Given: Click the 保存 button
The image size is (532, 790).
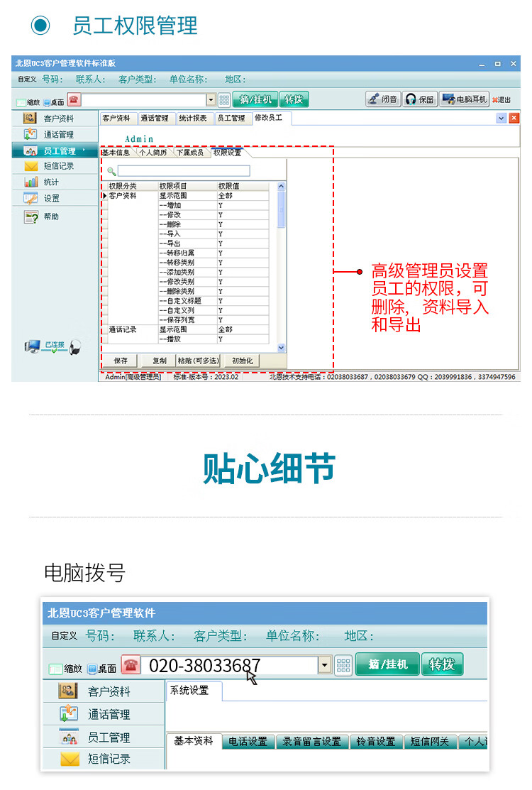Looking at the screenshot, I should coord(121,361).
